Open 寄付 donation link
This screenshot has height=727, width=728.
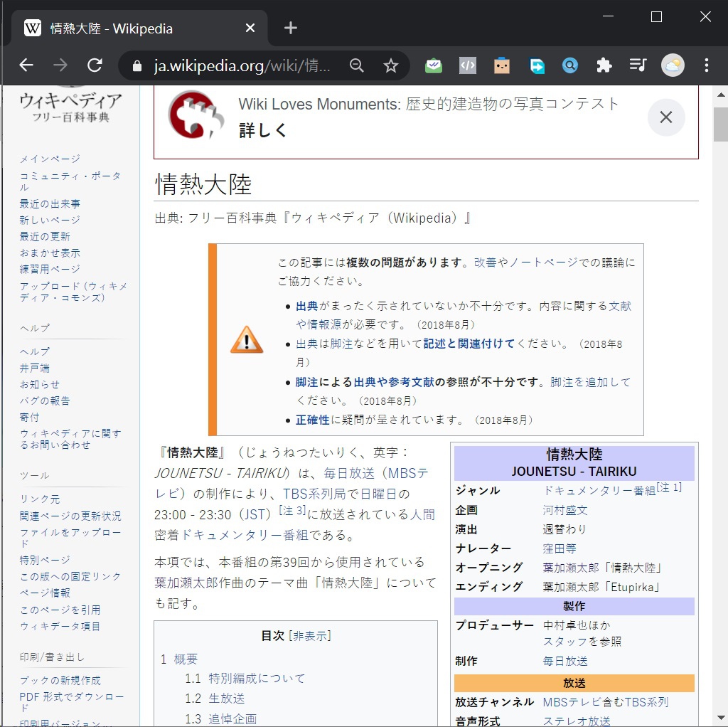pos(29,417)
